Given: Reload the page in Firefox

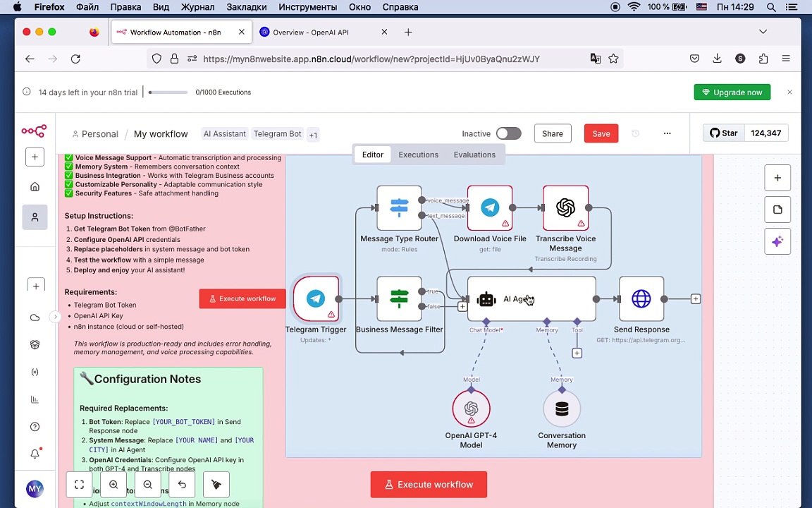Looking at the screenshot, I should 75,59.
